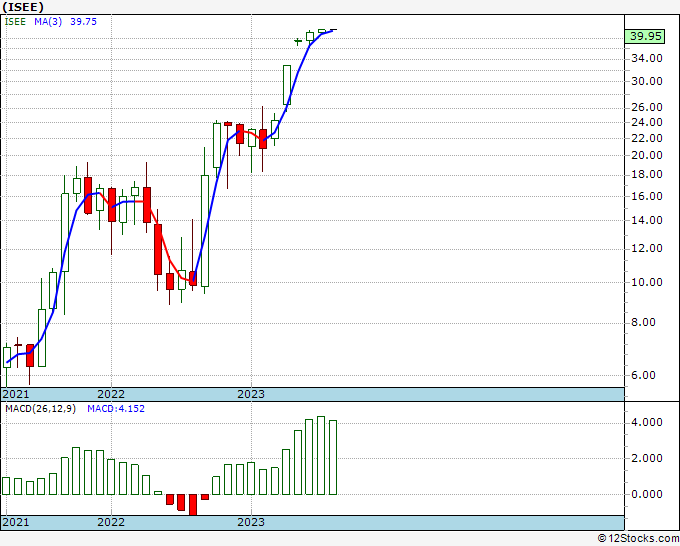Click the large red candle falling to 10.5
680x546 pixels.
point(158,249)
